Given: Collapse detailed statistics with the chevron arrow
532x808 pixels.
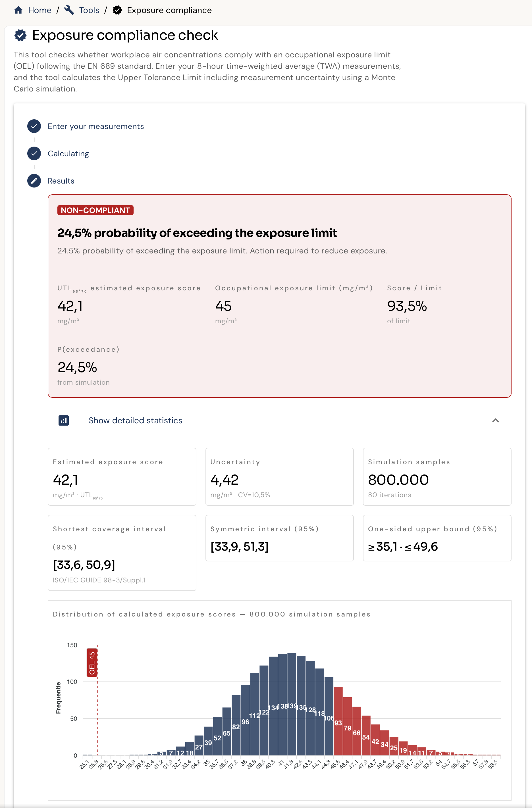Looking at the screenshot, I should point(495,420).
